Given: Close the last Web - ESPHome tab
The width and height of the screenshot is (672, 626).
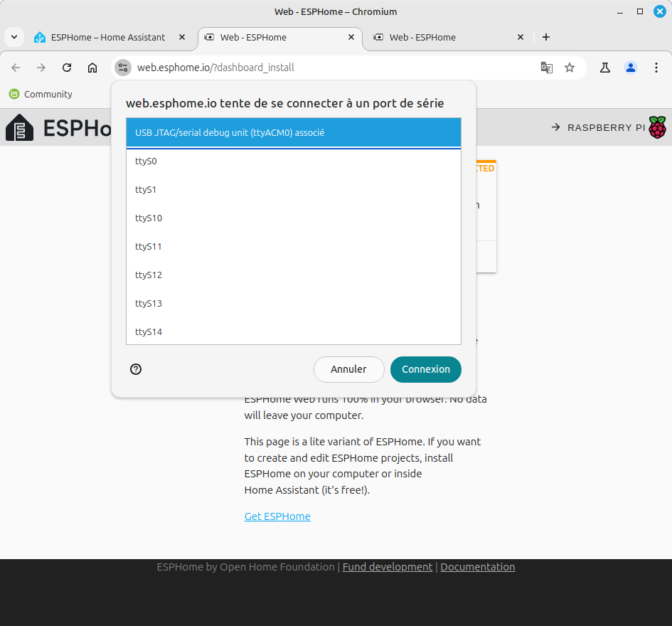Looking at the screenshot, I should pyautogui.click(x=521, y=37).
